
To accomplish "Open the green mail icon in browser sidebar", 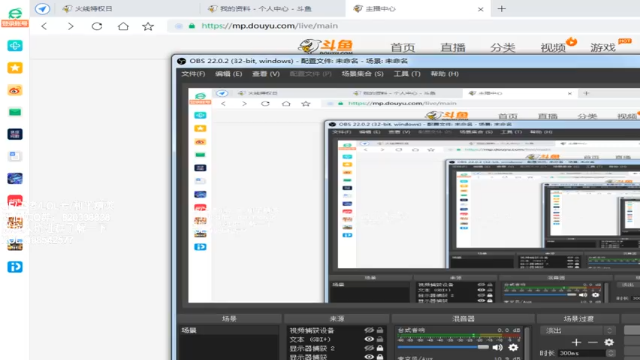I will click(15, 112).
